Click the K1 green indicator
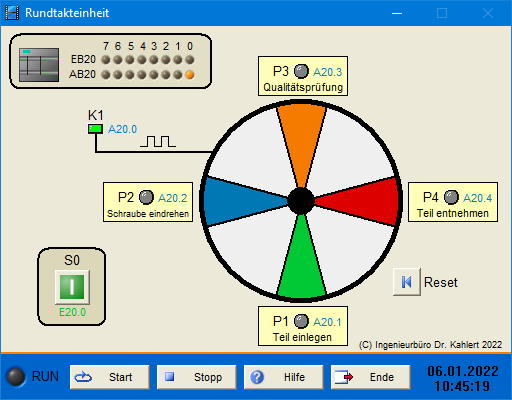 (95, 129)
